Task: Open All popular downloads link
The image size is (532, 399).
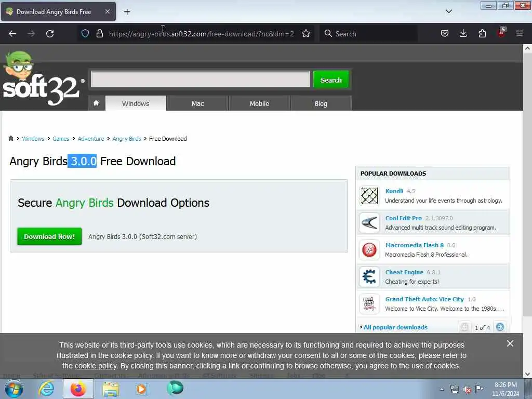Action: (395, 327)
